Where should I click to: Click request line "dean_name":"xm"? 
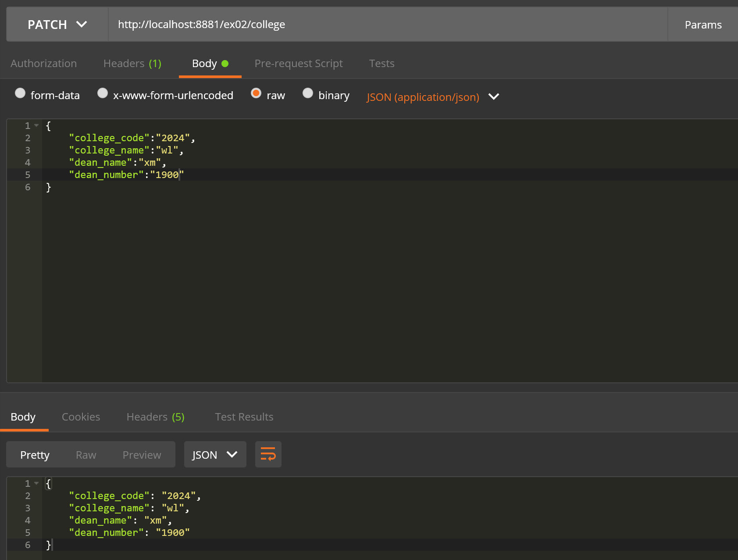point(118,162)
